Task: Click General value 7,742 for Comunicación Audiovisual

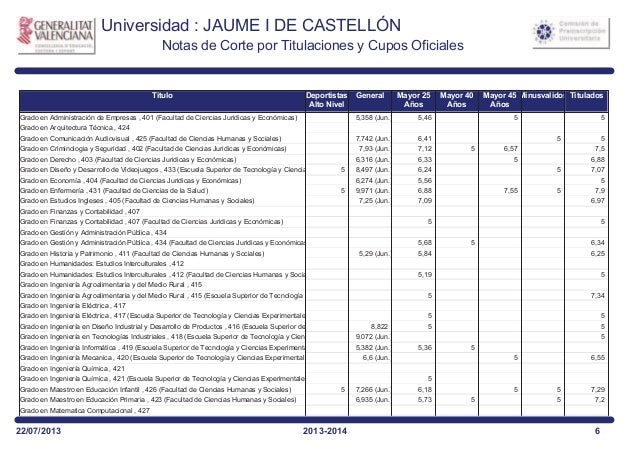Action: pos(372,138)
